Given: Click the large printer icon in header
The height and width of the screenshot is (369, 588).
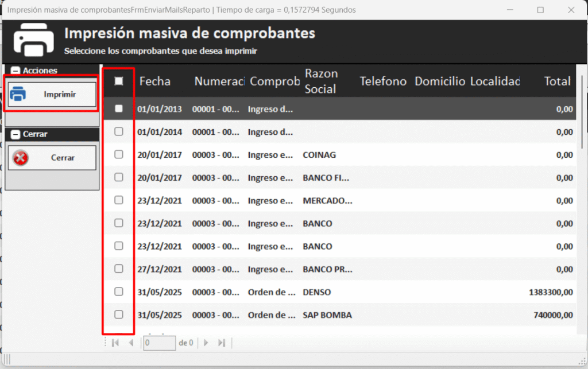Looking at the screenshot, I should (33, 41).
